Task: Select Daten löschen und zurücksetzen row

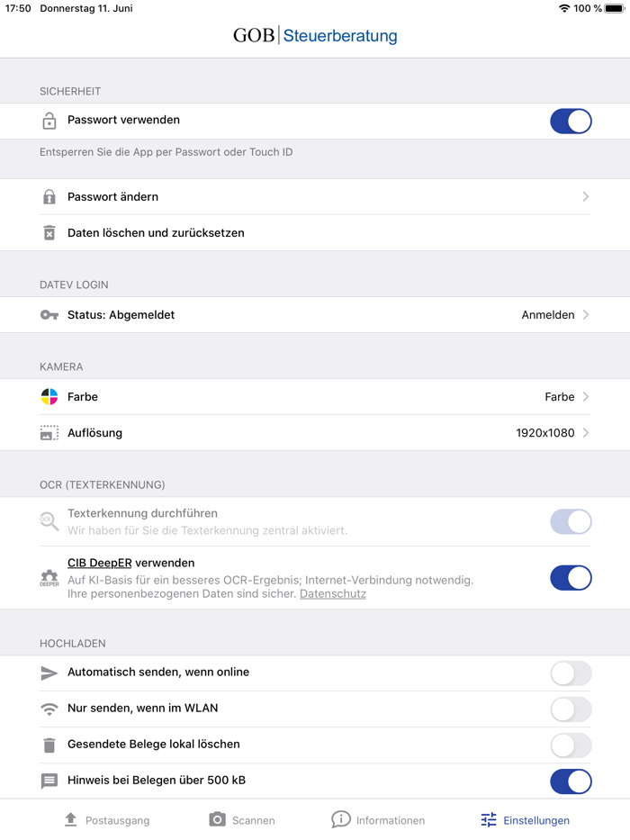Action: pos(156,233)
